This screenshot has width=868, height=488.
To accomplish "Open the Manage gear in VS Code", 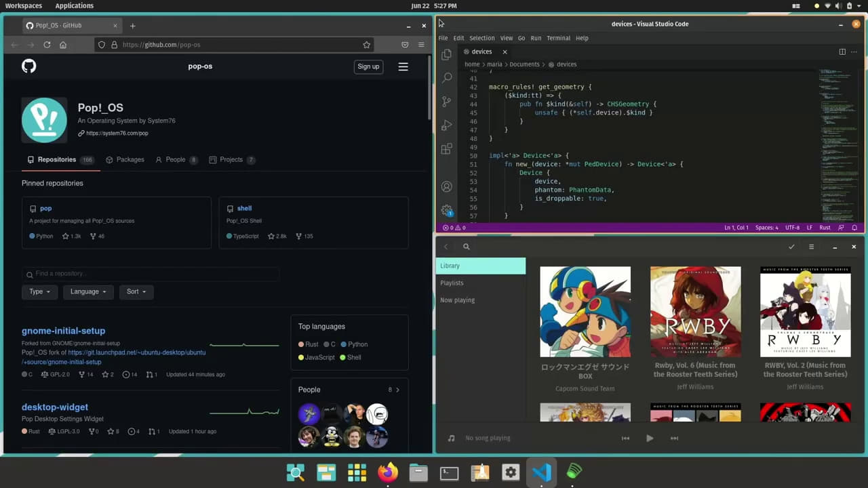I will [446, 210].
